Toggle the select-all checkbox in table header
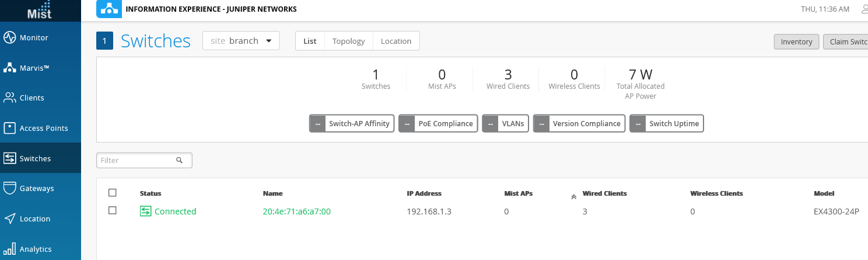Viewport: 868px width, 260px height. pos(113,193)
